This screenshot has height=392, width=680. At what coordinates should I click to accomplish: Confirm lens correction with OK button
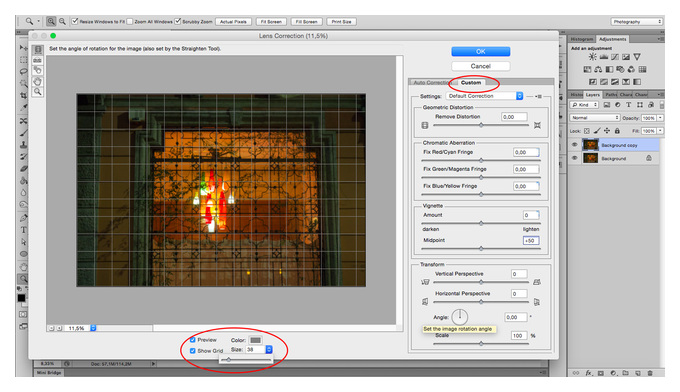481,51
